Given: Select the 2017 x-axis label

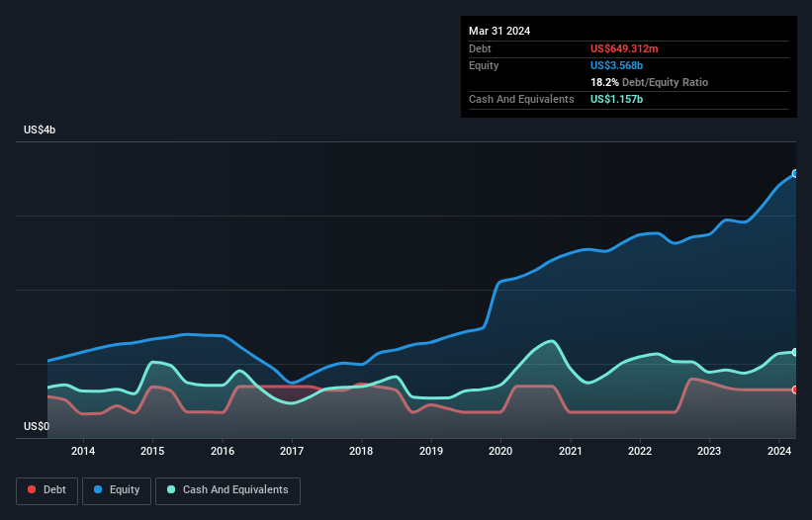Looking at the screenshot, I should (x=292, y=451).
